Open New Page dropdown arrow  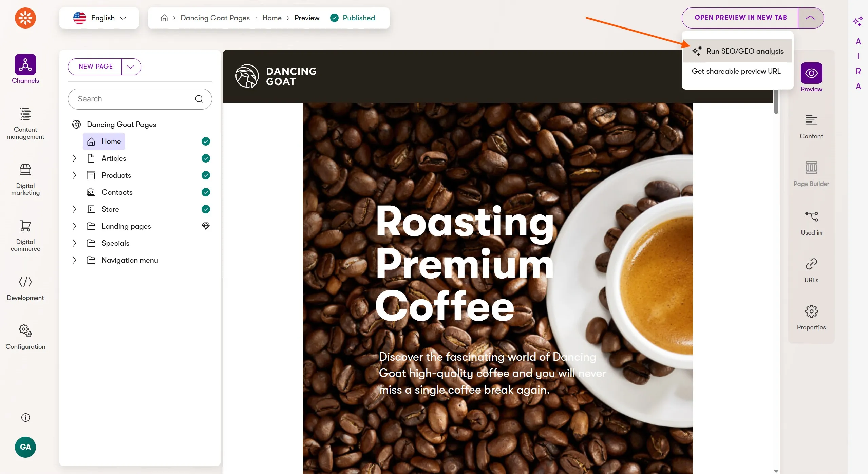pyautogui.click(x=131, y=67)
